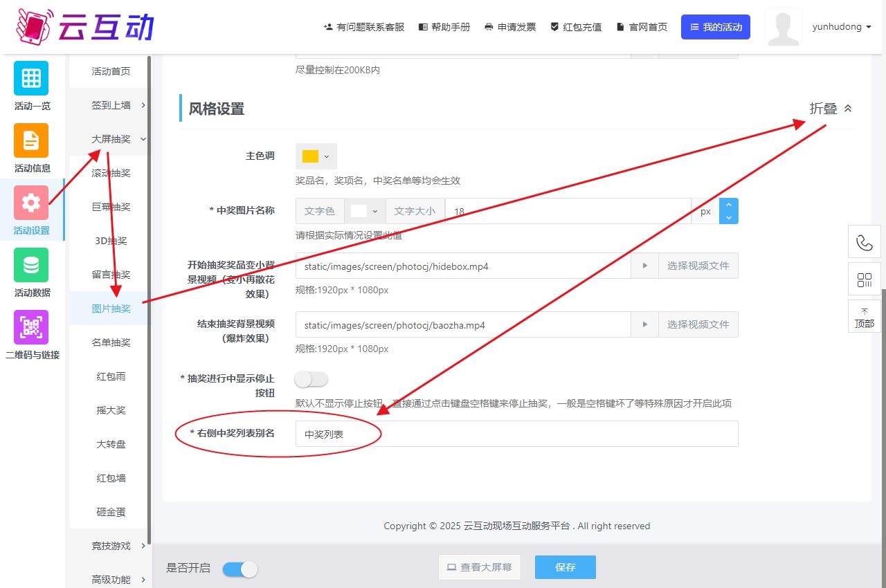Viewport: 886px width, 588px height.
Task: Open the 主色调 yellow color dropdown
Action: (x=316, y=156)
